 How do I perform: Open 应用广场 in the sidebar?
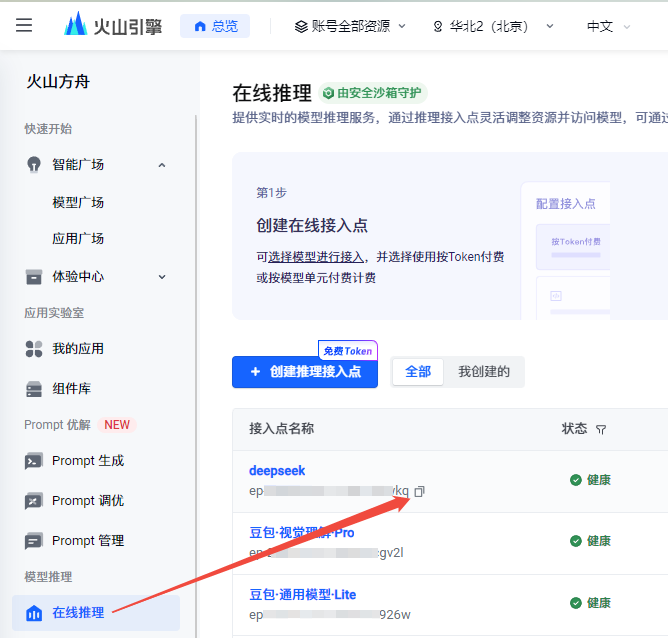pos(78,239)
